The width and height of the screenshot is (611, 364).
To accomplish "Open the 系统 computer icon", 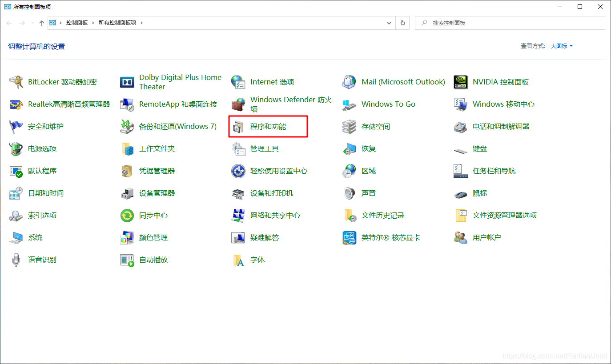I will [x=16, y=237].
